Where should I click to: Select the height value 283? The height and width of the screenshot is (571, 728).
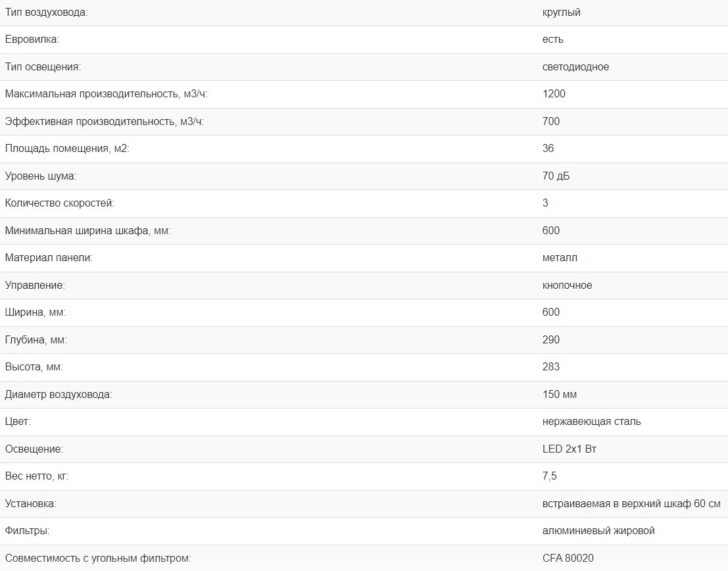coord(551,367)
